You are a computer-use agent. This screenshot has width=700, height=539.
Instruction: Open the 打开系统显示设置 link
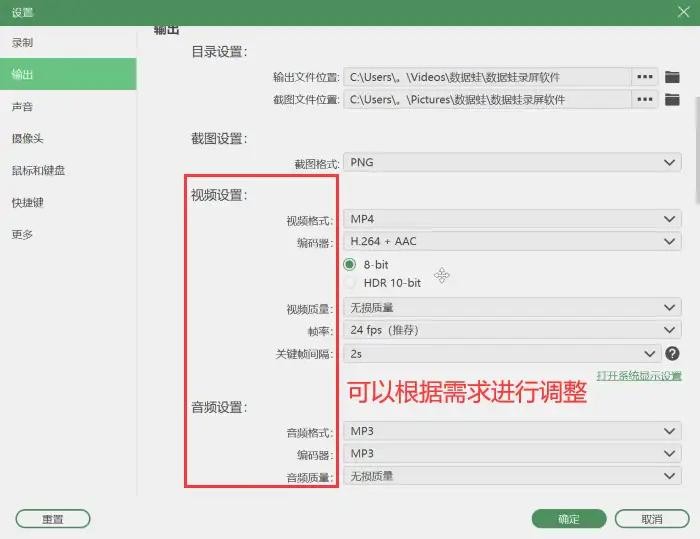tap(639, 376)
